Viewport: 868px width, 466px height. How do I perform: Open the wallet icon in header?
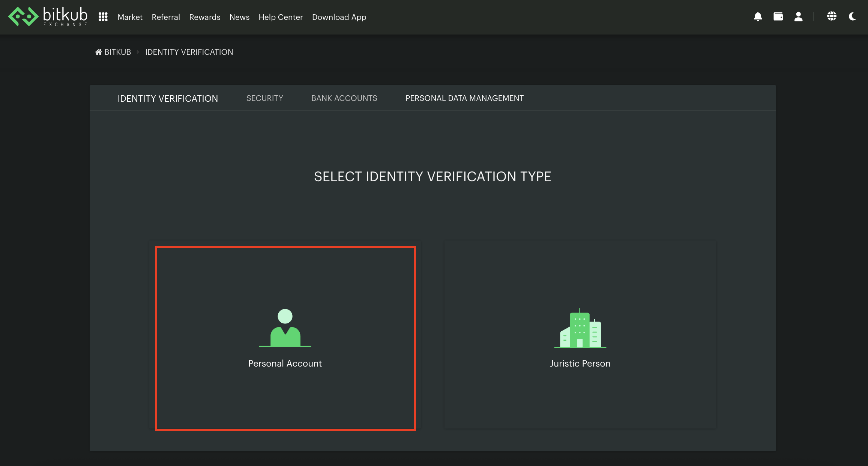(778, 17)
